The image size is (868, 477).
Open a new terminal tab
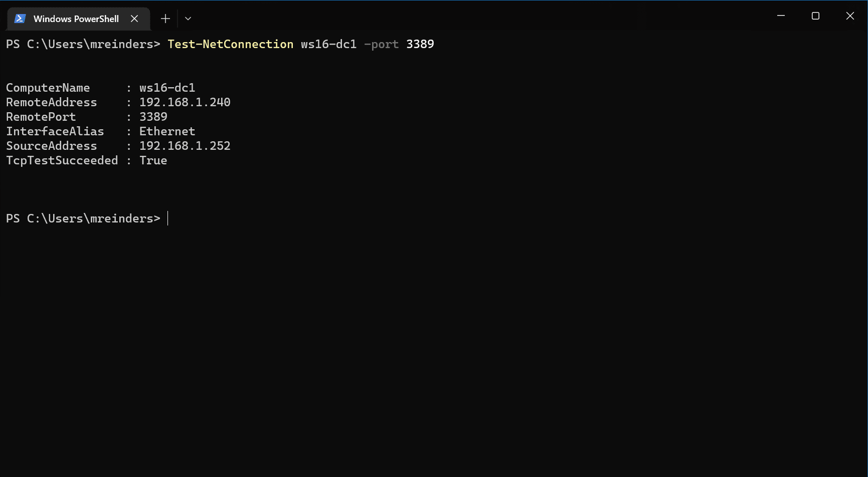pos(165,18)
